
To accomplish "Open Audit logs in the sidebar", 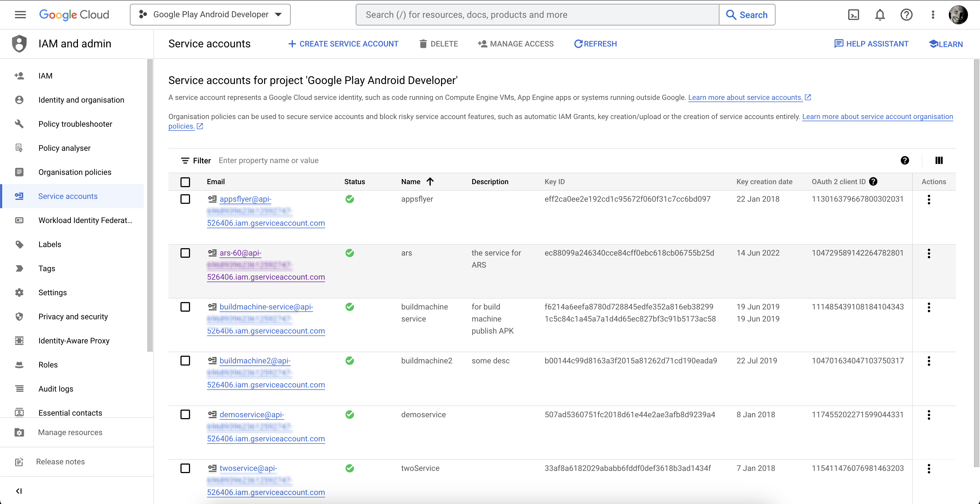I will click(56, 389).
